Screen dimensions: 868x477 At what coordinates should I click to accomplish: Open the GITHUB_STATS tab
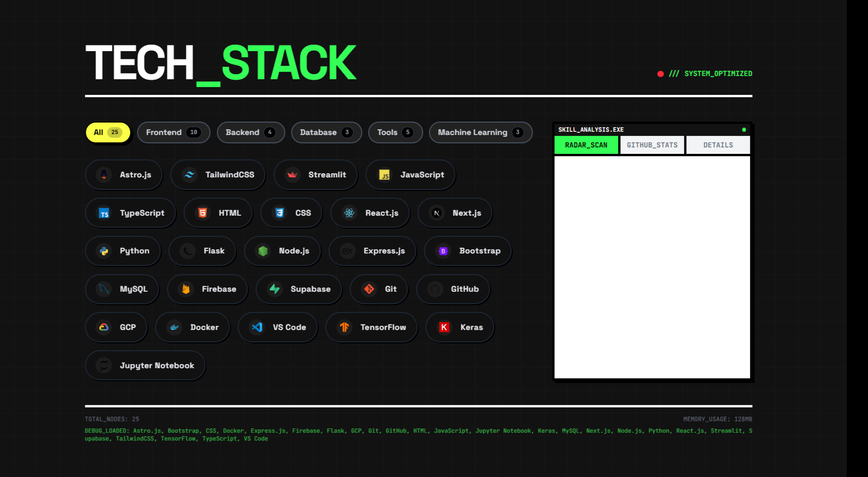click(x=652, y=145)
